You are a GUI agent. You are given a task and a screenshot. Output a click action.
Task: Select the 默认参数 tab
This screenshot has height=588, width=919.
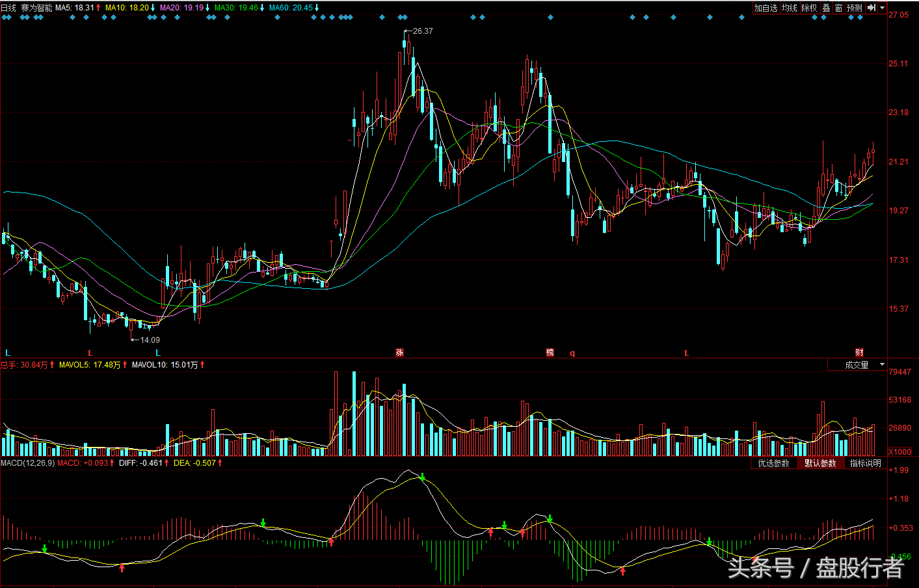tap(820, 463)
